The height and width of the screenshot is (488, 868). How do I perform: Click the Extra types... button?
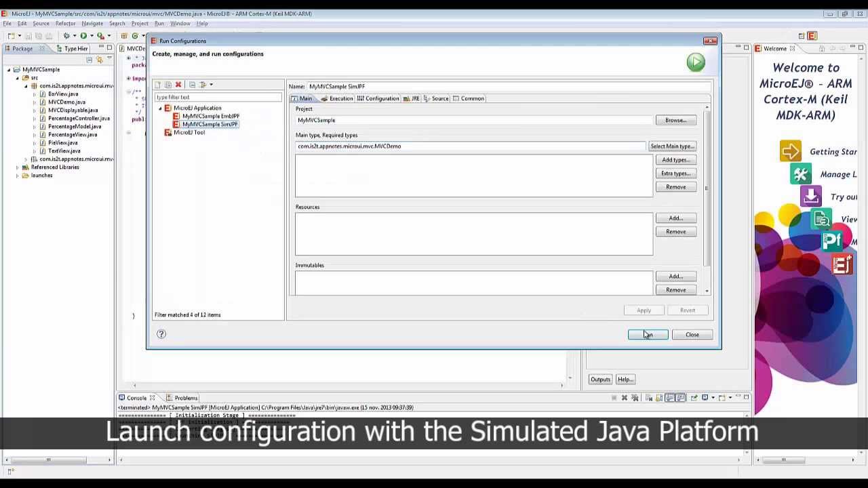click(675, 174)
